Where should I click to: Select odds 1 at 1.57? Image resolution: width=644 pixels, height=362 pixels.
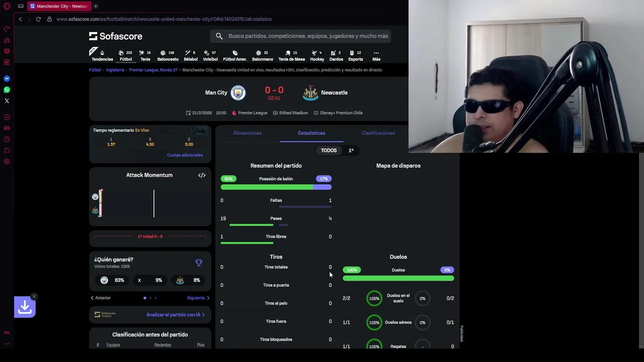[x=111, y=142]
